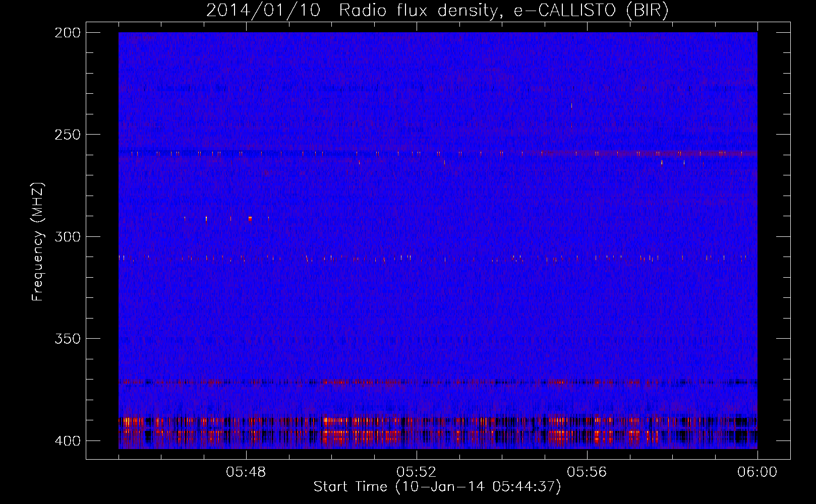This screenshot has width=816, height=504.
Task: Click the 200 frequency tick label
Action: point(67,33)
